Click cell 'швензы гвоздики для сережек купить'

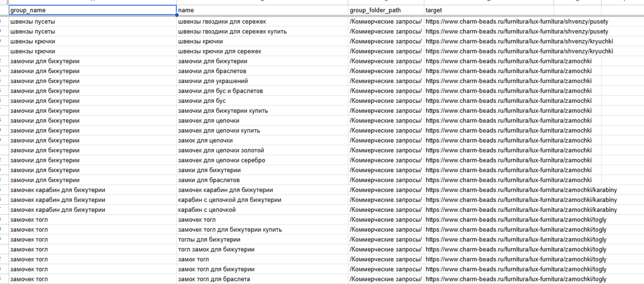point(262,31)
